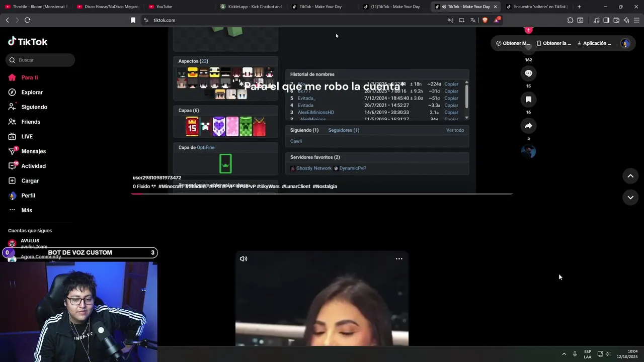This screenshot has width=644, height=362.
Task: Save video with the bookmark icon
Action: [528, 100]
